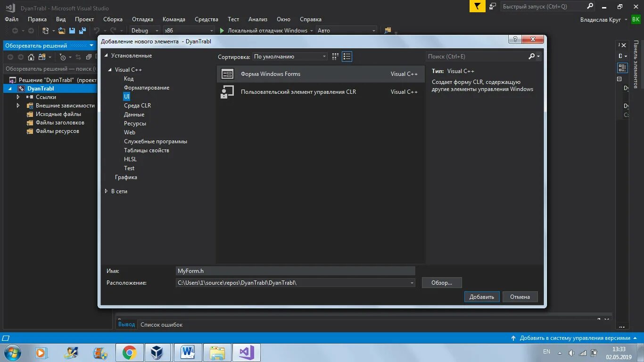Select the Исходные файлы folder

click(58, 114)
